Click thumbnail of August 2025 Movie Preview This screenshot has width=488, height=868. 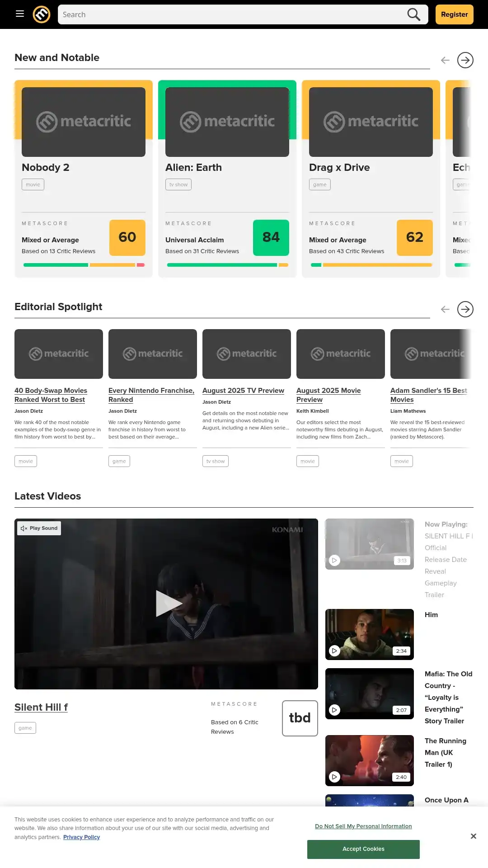point(341,354)
